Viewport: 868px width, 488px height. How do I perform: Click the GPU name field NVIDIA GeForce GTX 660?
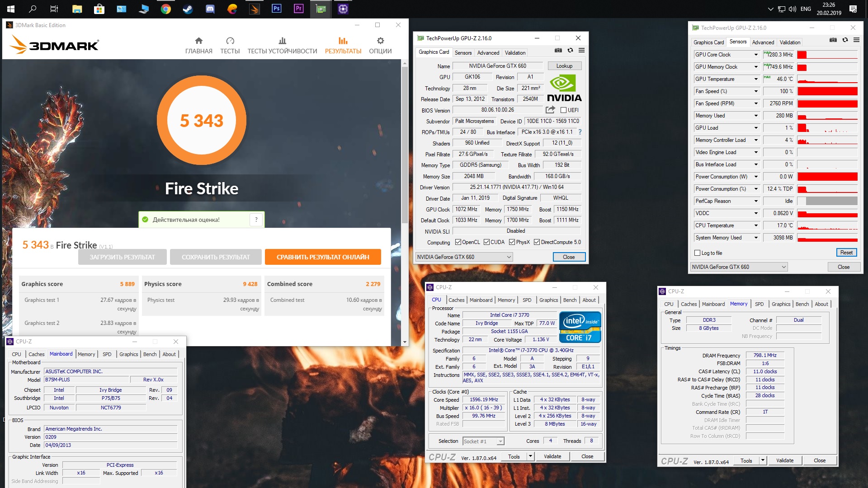click(497, 66)
